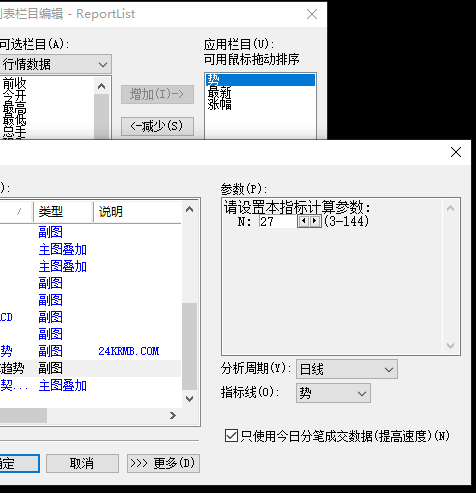Click the disabled 增加(I)-> button
This screenshot has width=476, height=493.
[x=157, y=94]
